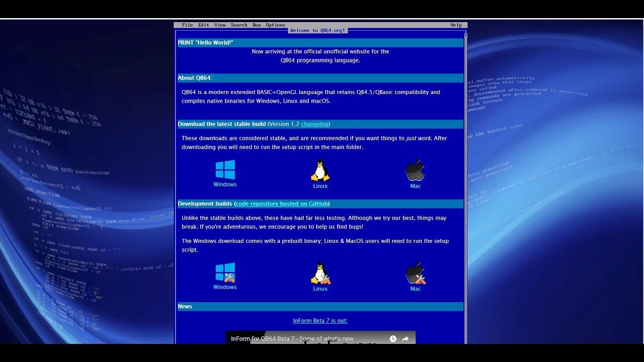This screenshot has width=644, height=362.
Task: Click the stable Linux penguin icon
Action: [320, 170]
